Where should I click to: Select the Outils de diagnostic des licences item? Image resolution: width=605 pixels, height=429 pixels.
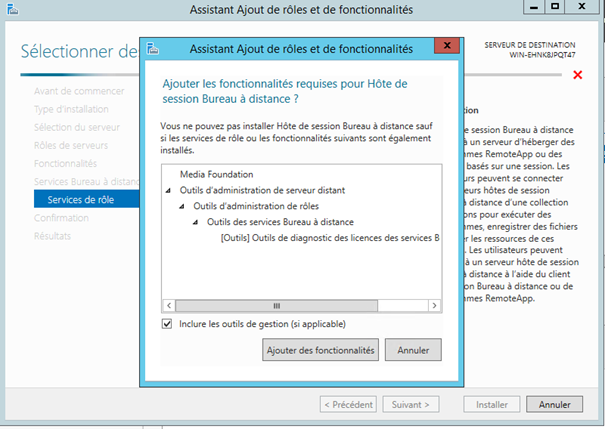[328, 238]
